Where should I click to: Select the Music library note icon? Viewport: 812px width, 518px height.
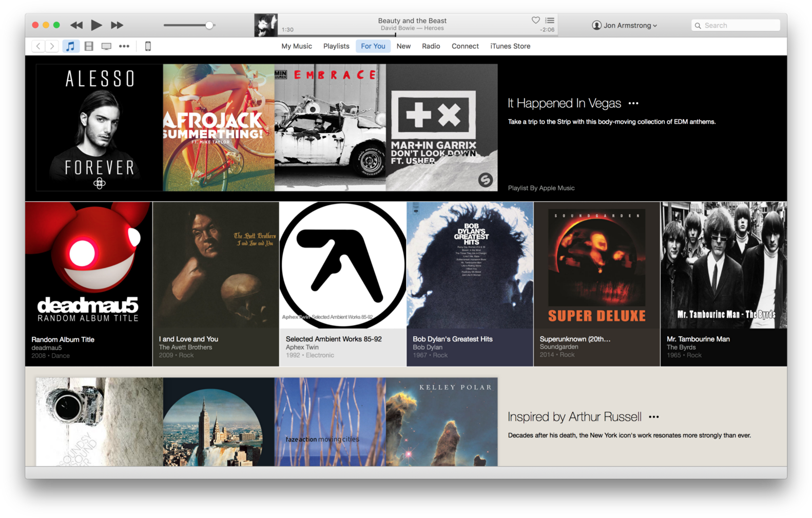coord(70,46)
